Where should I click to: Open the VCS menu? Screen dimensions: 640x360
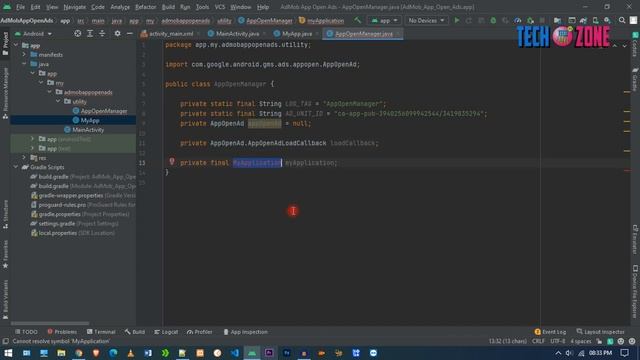coord(220,7)
